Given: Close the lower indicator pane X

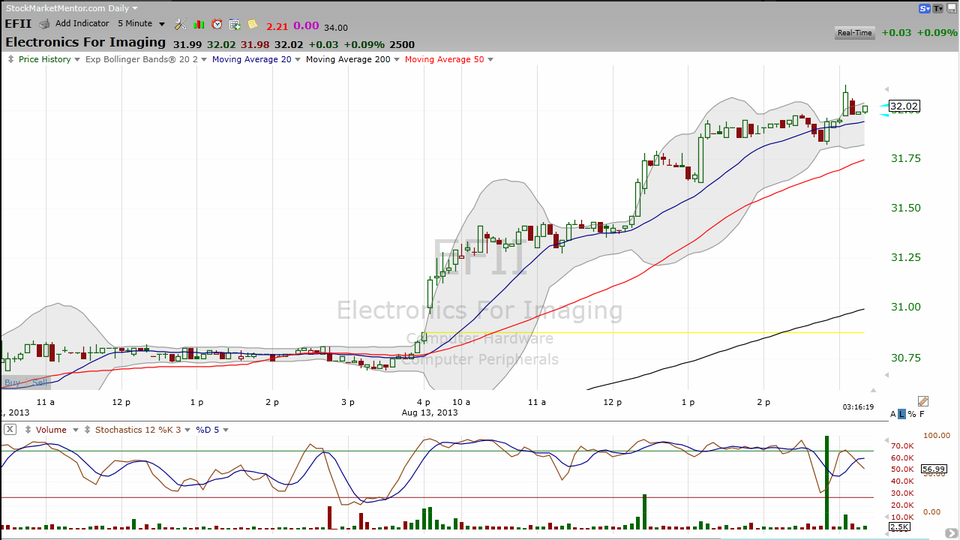Looking at the screenshot, I should [10, 429].
